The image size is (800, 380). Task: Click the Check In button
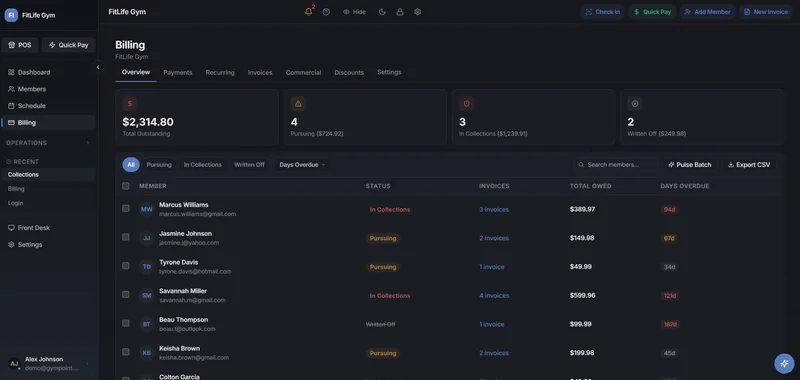point(603,12)
